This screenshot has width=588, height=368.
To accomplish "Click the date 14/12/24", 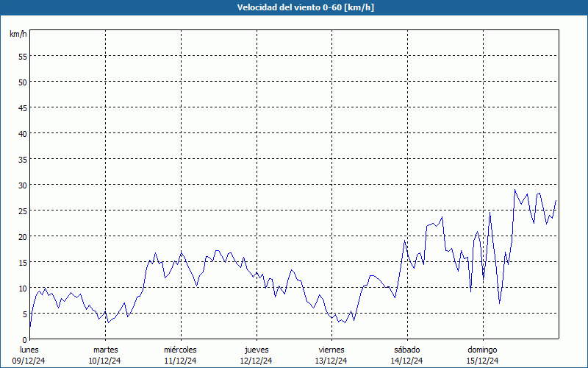I will (407, 361).
